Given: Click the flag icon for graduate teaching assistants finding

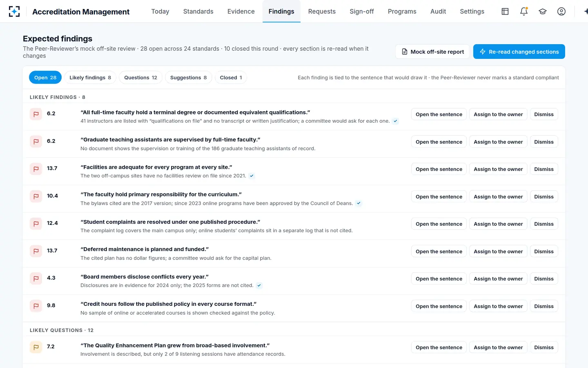Looking at the screenshot, I should pos(36,141).
